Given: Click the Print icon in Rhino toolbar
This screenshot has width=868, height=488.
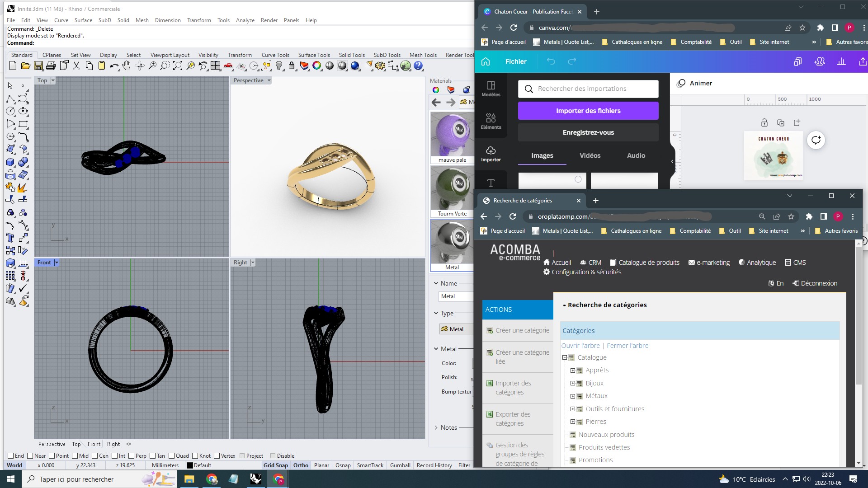Looking at the screenshot, I should 51,66.
